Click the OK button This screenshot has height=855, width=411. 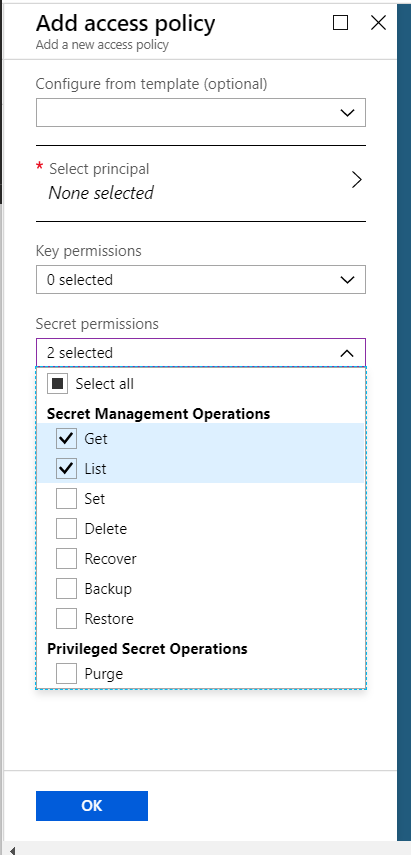pyautogui.click(x=92, y=805)
